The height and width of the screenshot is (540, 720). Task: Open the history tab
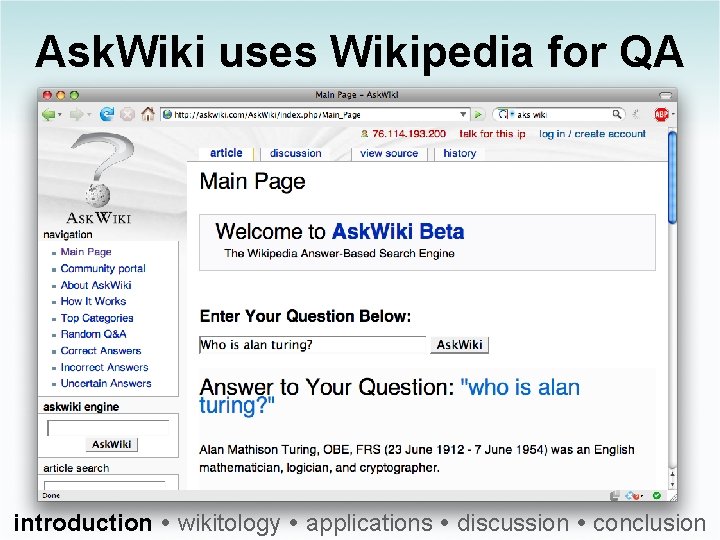pyautogui.click(x=459, y=153)
